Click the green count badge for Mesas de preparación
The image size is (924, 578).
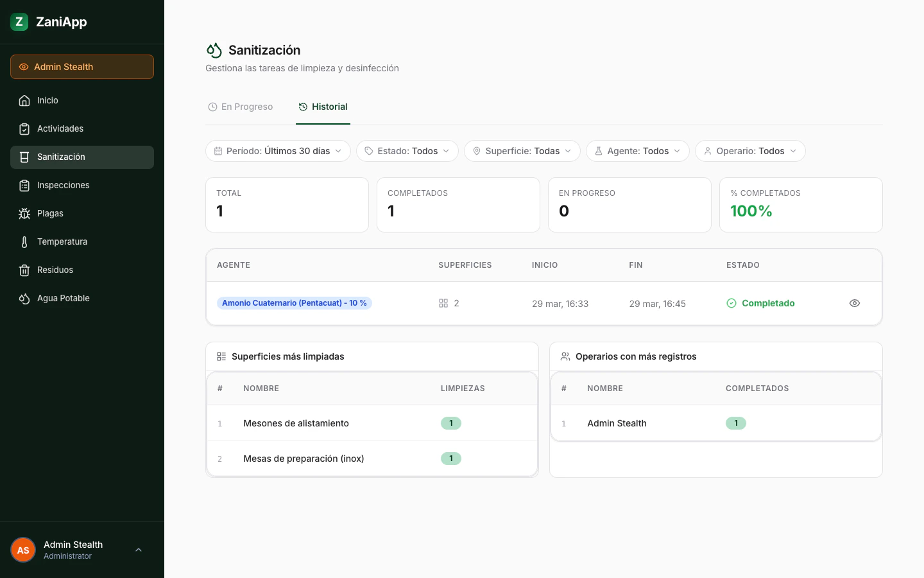tap(451, 459)
